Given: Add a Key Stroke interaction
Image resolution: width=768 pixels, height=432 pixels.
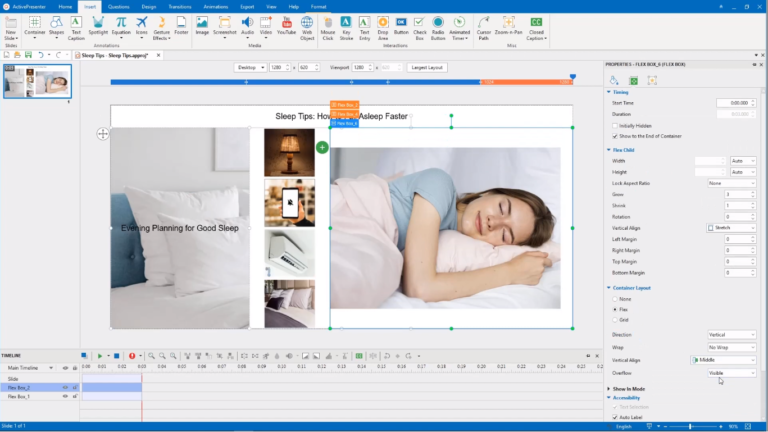Looking at the screenshot, I should (346, 27).
